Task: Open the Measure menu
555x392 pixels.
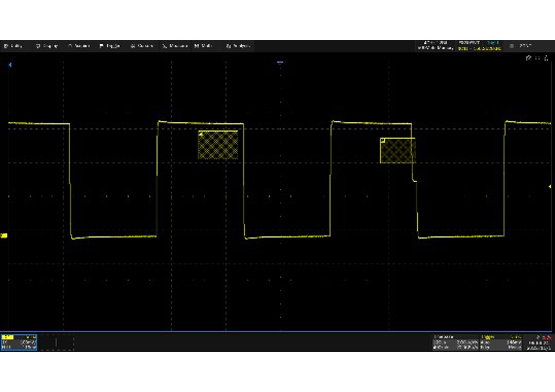Action: coord(175,46)
